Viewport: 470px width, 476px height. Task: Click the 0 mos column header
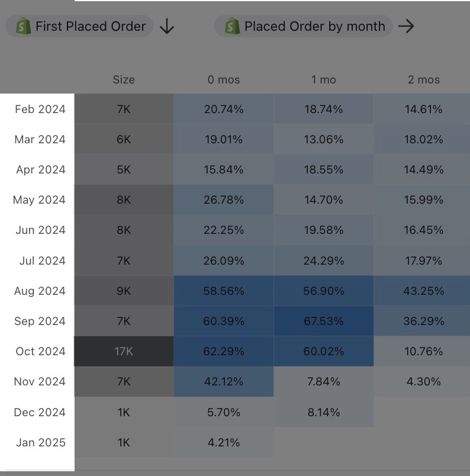point(224,79)
